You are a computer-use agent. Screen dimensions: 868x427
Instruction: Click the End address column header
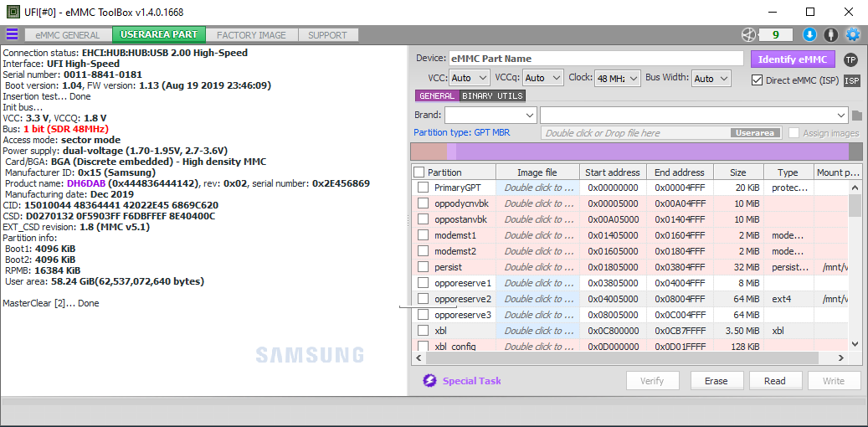click(x=680, y=172)
